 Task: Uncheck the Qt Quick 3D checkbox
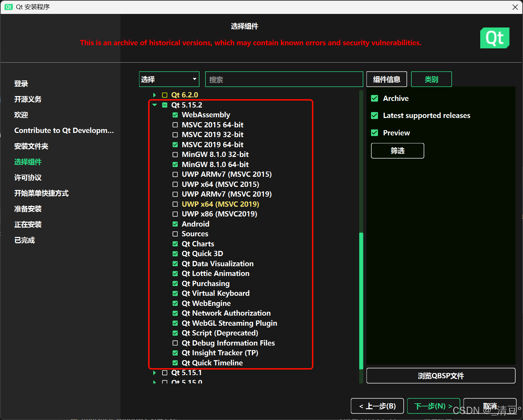[175, 254]
